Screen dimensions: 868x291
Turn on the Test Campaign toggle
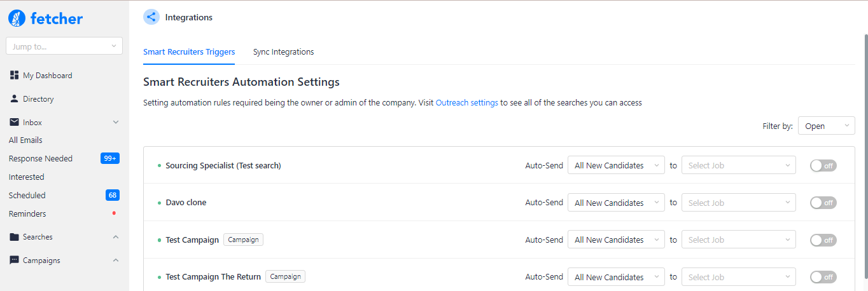(x=823, y=240)
